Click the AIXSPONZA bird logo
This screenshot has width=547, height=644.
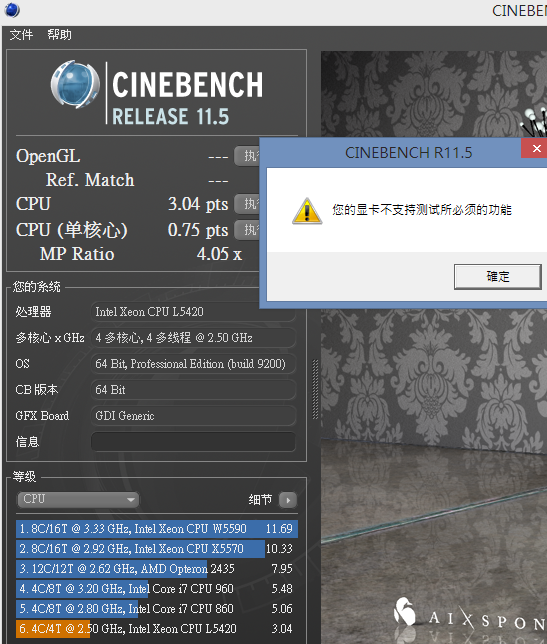pos(405,612)
